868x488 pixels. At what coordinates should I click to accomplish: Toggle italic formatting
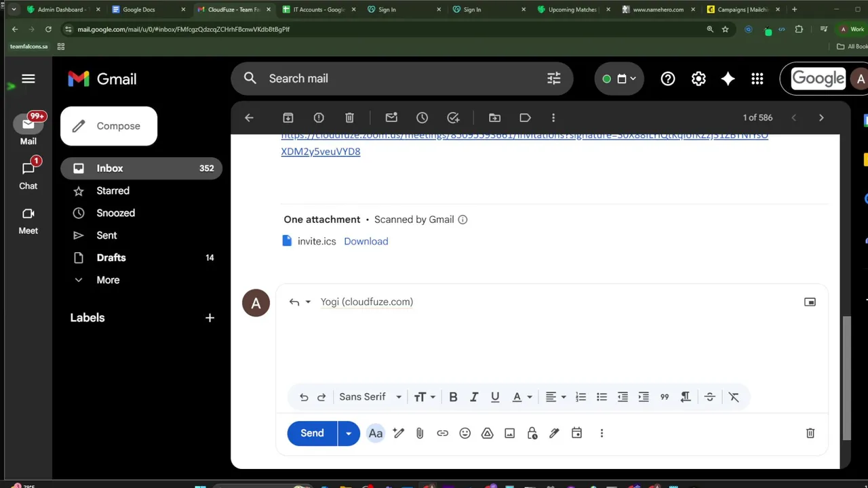point(474,397)
